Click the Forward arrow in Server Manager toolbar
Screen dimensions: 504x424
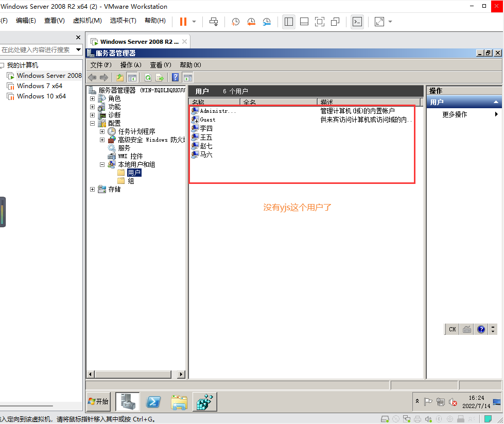[x=104, y=77]
